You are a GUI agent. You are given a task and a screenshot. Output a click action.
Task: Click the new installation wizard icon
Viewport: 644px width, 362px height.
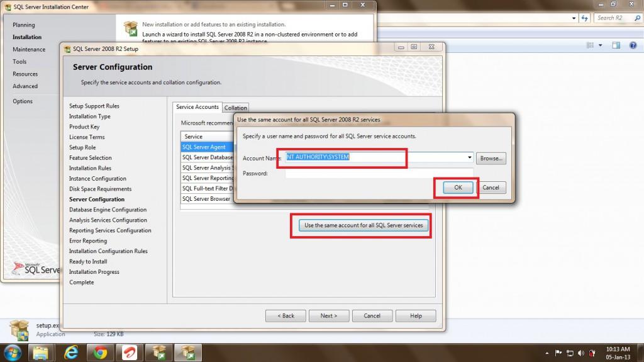click(x=131, y=28)
